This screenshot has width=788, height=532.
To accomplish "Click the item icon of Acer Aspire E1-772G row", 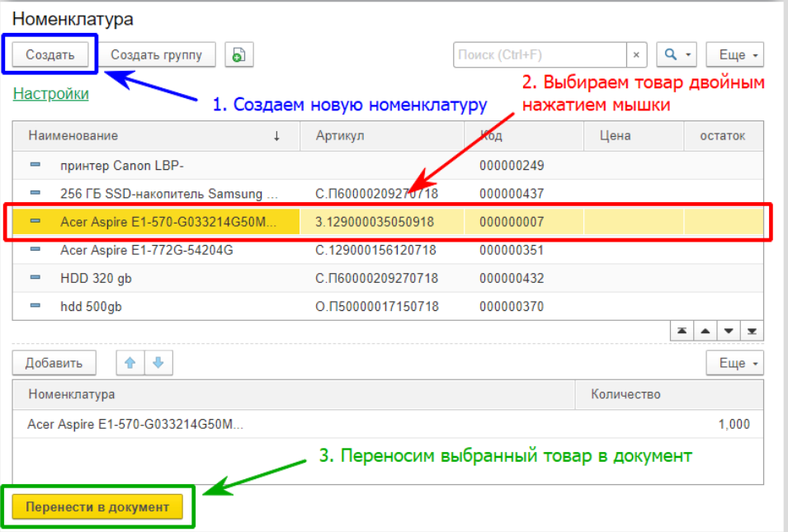I will point(35,248).
